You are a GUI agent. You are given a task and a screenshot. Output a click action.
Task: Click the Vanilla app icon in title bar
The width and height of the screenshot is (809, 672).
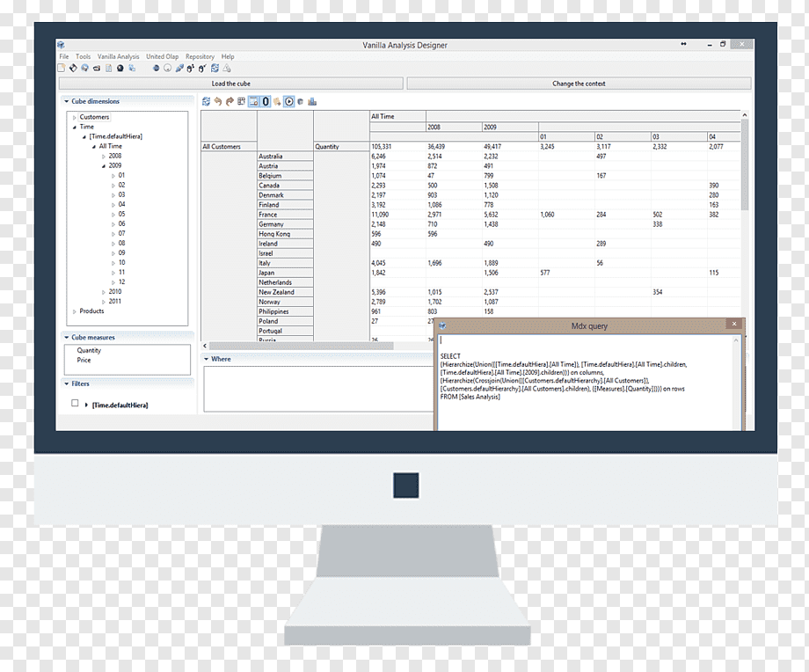[61, 46]
